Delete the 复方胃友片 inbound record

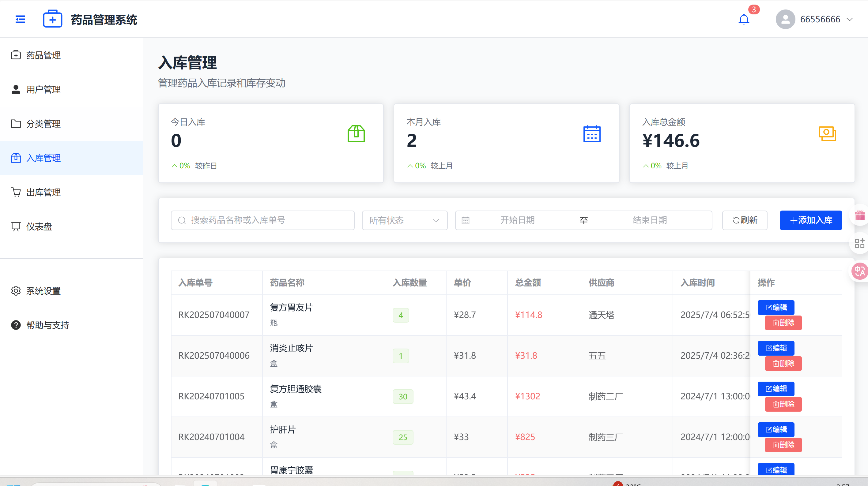click(783, 323)
